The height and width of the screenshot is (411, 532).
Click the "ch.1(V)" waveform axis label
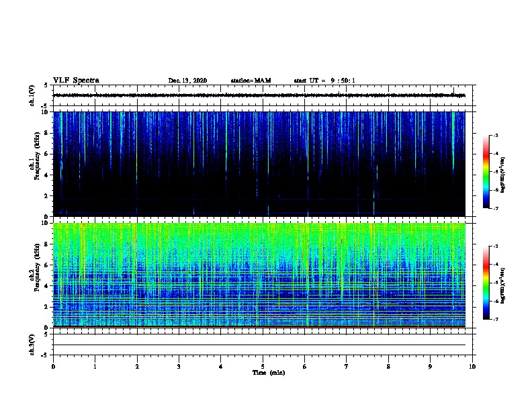(x=32, y=95)
